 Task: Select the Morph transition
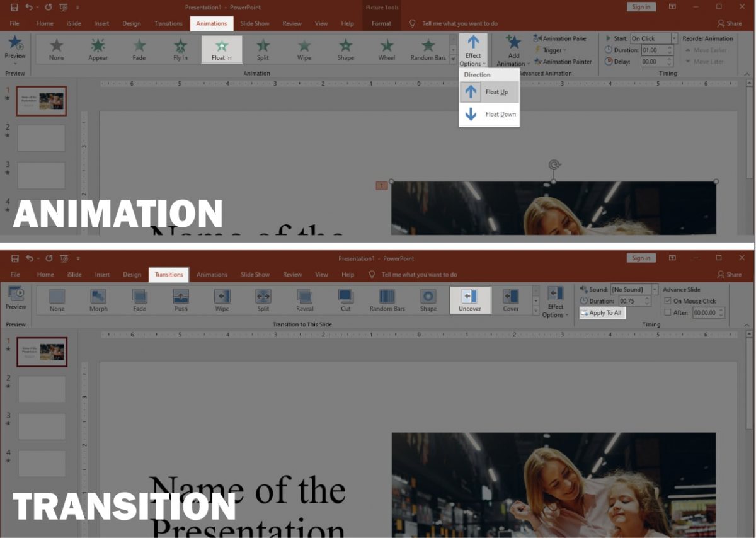(98, 300)
